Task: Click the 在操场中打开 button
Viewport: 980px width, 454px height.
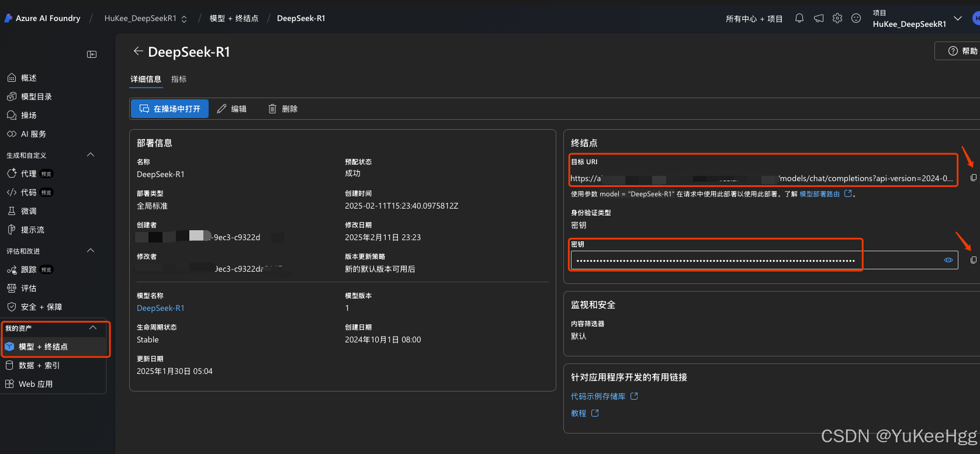Action: click(x=169, y=109)
